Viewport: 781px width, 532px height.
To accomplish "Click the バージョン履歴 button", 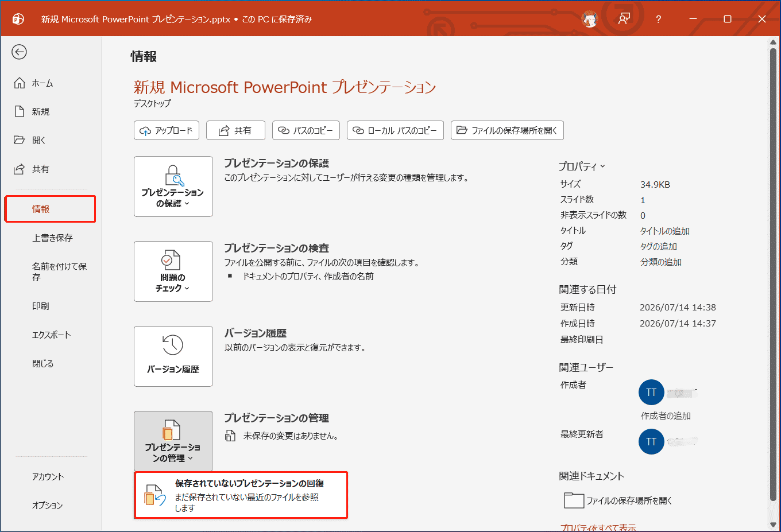I will (x=173, y=356).
